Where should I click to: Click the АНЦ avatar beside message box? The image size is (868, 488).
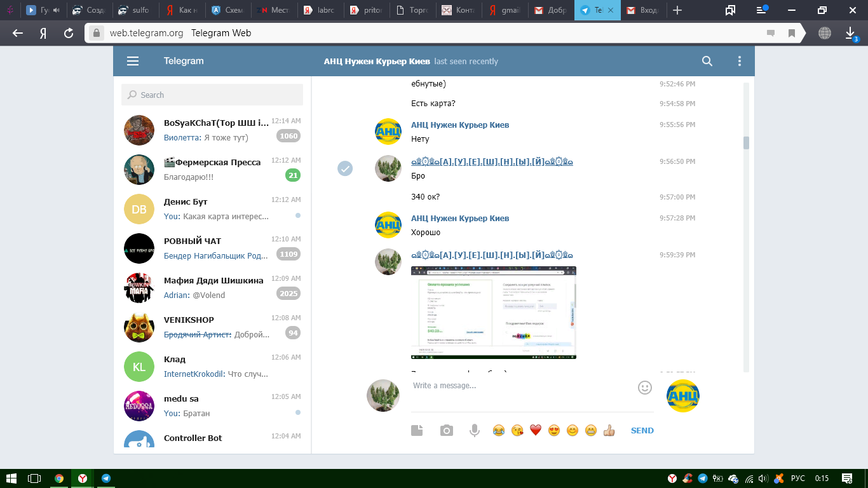click(683, 396)
